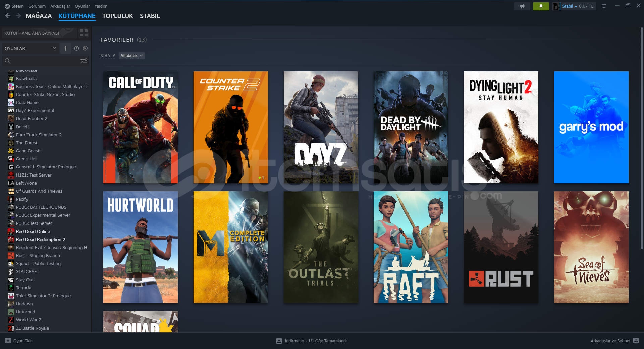644x349 pixels.
Task: Click the main library scrollbar
Action: [642, 138]
